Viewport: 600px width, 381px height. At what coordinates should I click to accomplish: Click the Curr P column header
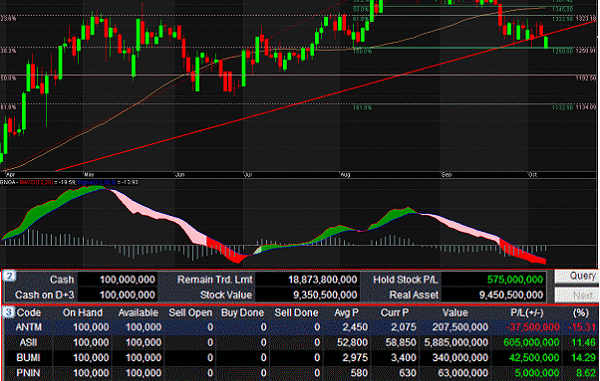pyautogui.click(x=395, y=313)
